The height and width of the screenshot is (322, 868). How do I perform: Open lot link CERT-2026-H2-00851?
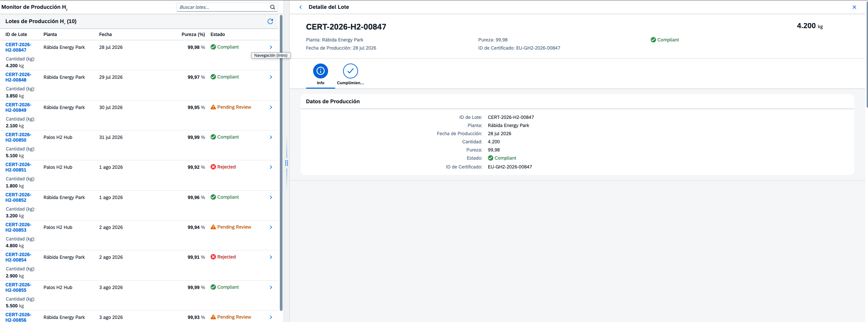18,167
